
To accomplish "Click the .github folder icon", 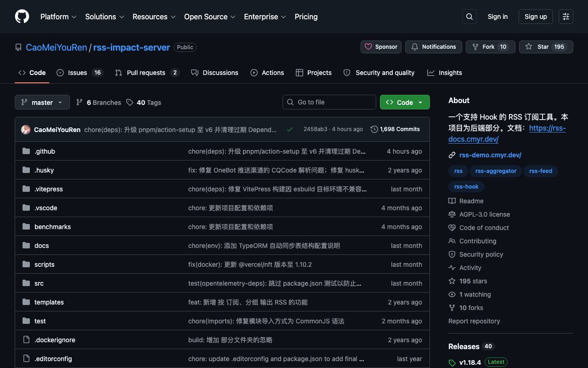I will click(x=26, y=151).
